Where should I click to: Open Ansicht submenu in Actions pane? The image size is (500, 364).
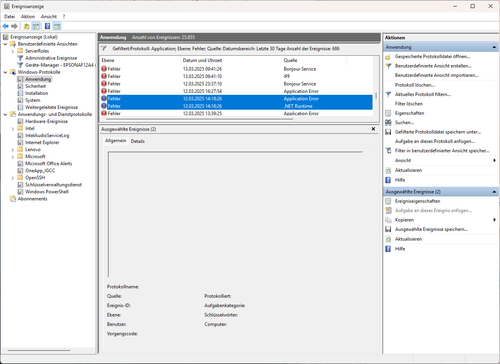[403, 160]
